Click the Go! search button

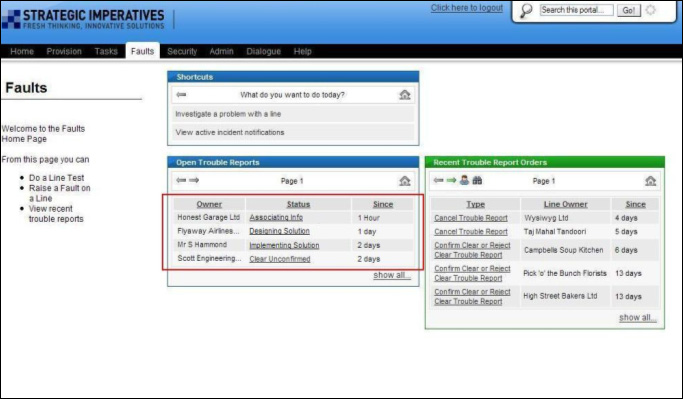point(629,10)
